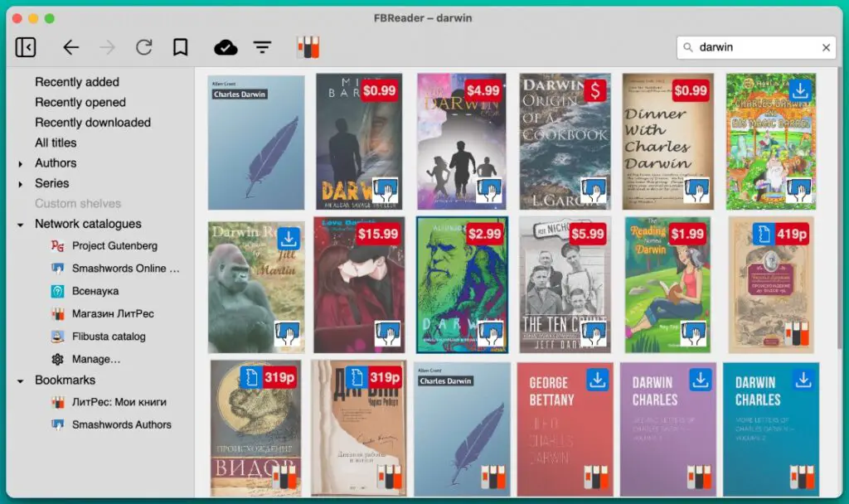Click the $15.99 price badge
This screenshot has height=504, width=849.
377,234
